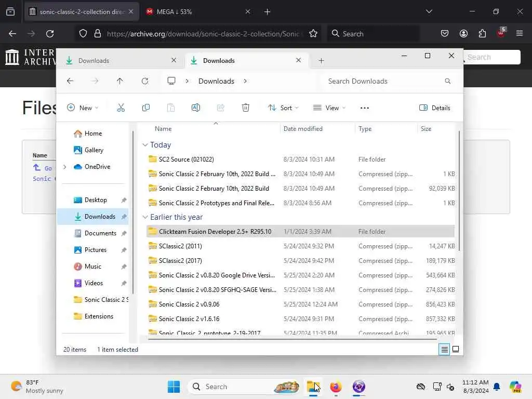Go back in File Explorer

70,81
